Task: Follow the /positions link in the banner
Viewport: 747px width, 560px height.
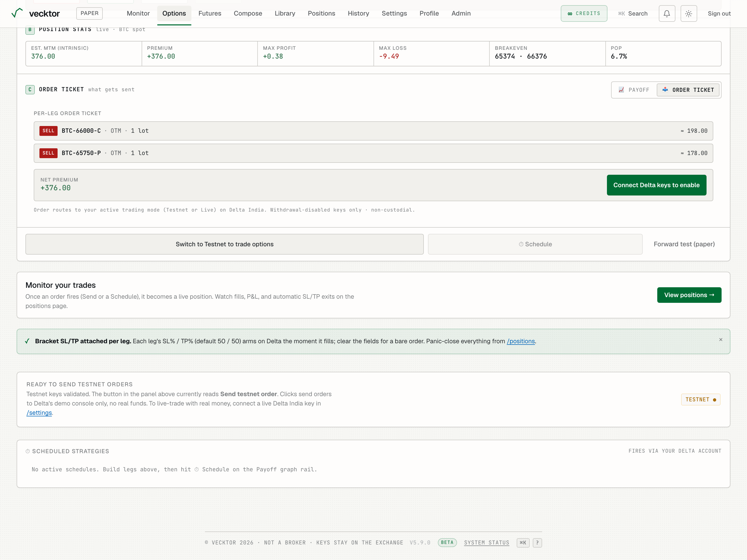Action: pos(520,341)
